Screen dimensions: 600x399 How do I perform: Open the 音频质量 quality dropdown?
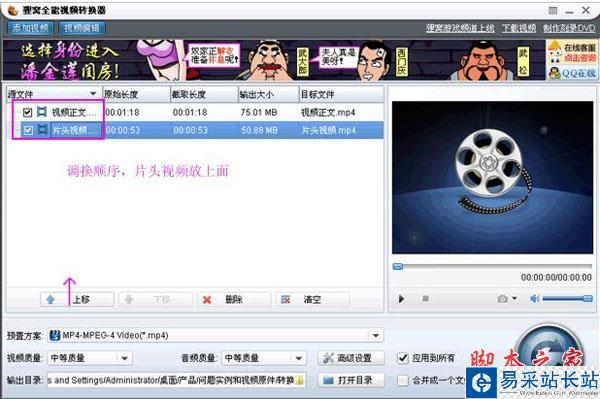pos(298,358)
